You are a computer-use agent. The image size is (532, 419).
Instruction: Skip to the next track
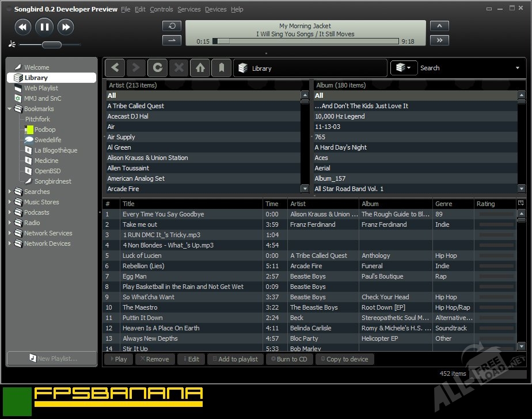coord(66,26)
